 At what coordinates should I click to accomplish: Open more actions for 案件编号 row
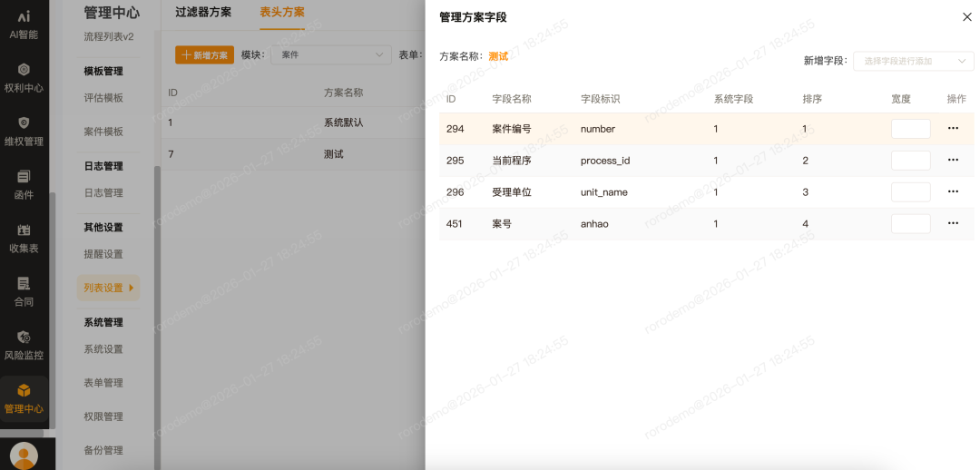tap(953, 128)
